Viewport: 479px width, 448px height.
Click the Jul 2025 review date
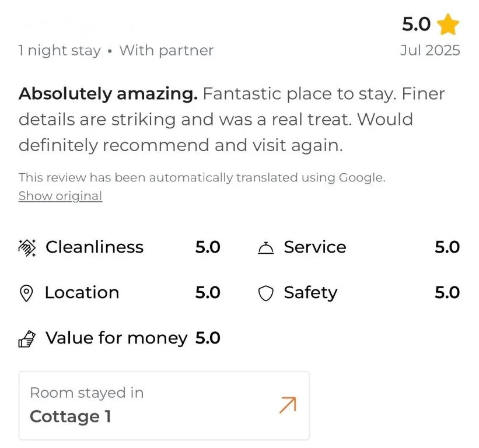[430, 51]
